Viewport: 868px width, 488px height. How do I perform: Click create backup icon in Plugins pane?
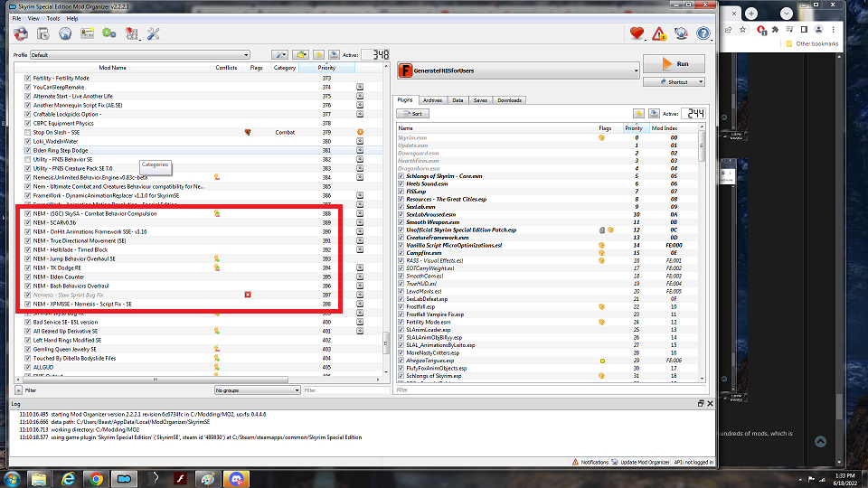point(654,114)
